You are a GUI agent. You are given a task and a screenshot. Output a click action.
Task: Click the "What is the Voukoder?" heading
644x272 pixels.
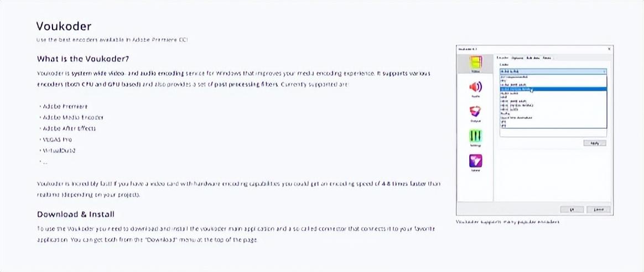(x=84, y=58)
